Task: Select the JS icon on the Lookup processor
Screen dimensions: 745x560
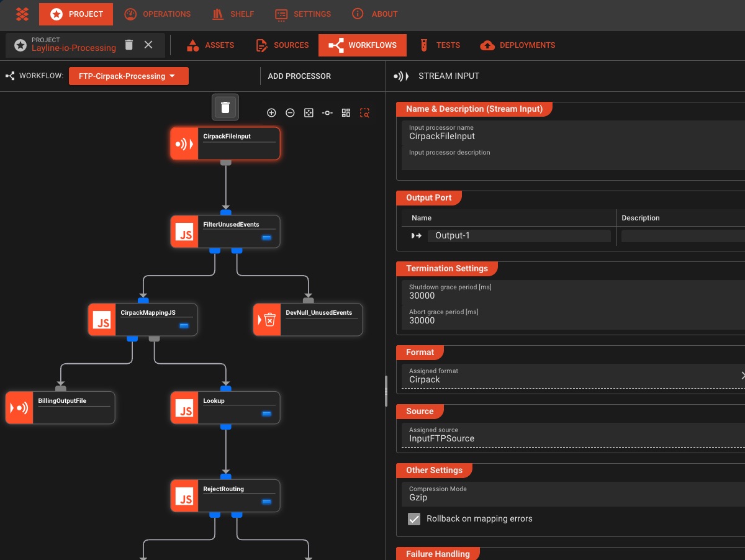Action: click(x=185, y=408)
